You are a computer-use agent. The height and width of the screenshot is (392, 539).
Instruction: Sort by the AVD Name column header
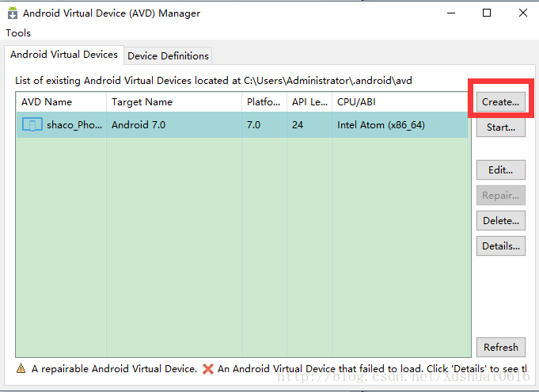coord(61,102)
